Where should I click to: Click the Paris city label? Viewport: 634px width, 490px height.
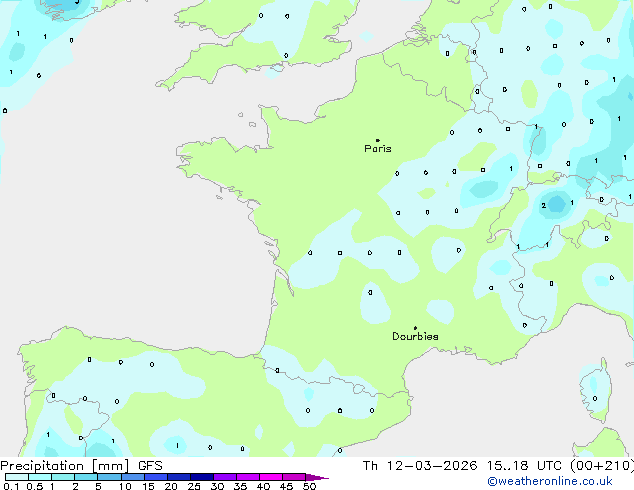click(378, 149)
